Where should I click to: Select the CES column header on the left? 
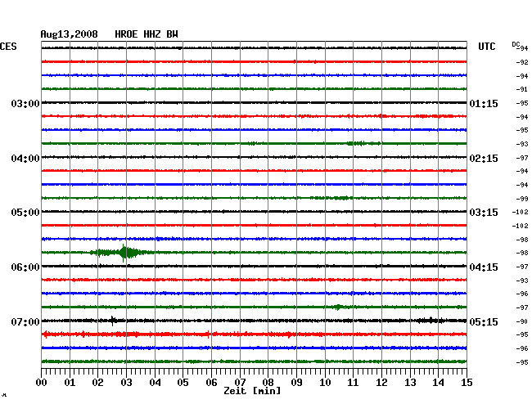point(8,47)
